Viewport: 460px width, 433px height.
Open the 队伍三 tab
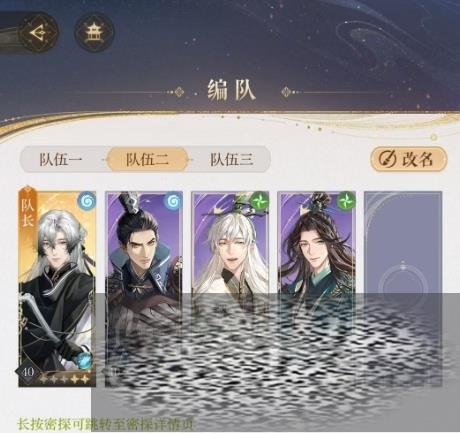point(231,159)
